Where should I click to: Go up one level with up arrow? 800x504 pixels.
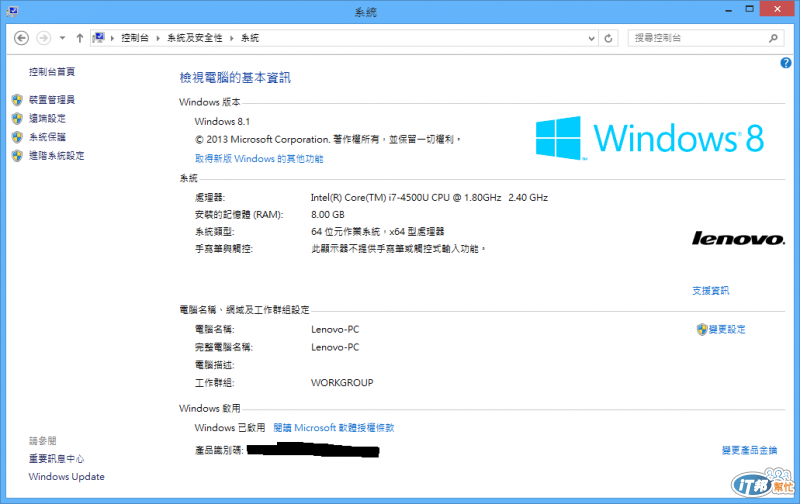point(80,38)
